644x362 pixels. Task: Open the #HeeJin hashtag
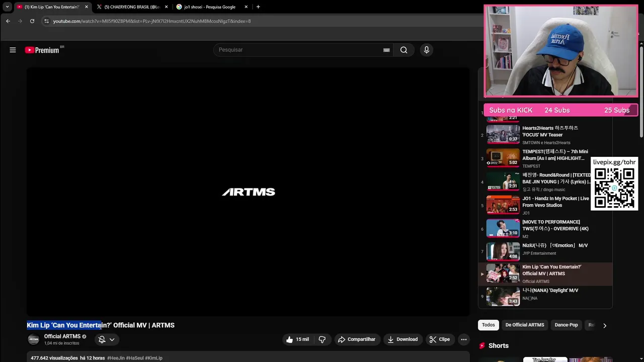[x=116, y=358]
